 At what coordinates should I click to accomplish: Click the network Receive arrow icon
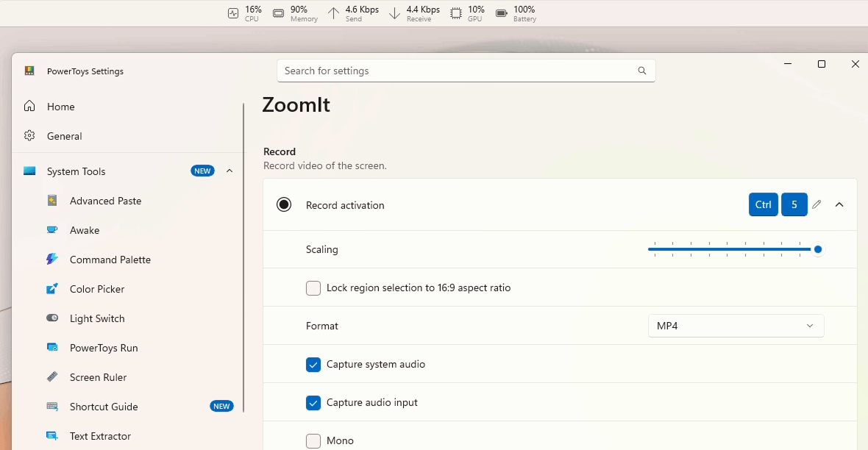[394, 13]
